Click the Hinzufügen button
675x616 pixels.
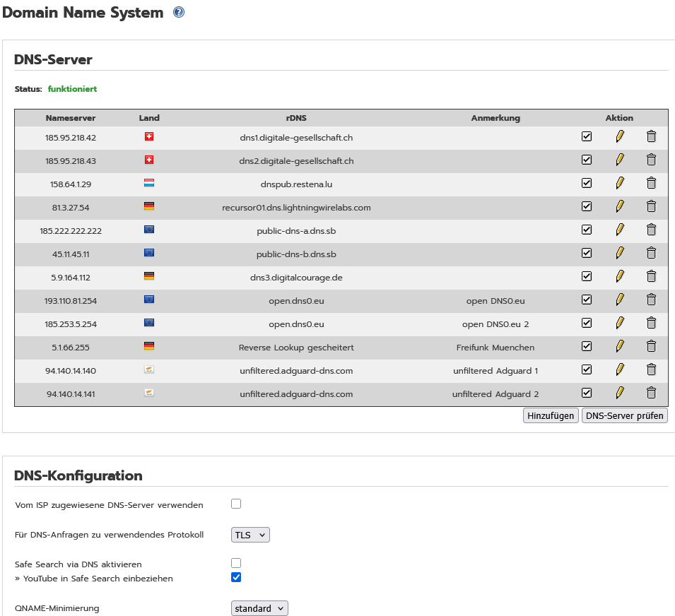point(551,415)
